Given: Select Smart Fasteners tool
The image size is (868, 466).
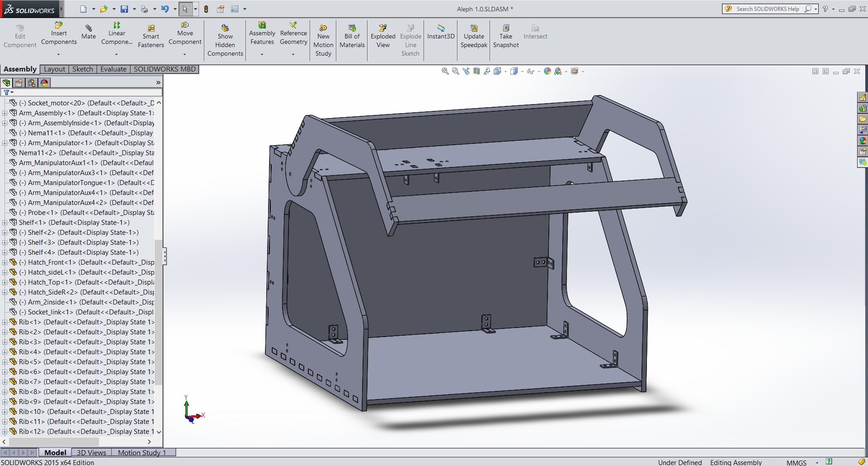Looking at the screenshot, I should [x=151, y=36].
